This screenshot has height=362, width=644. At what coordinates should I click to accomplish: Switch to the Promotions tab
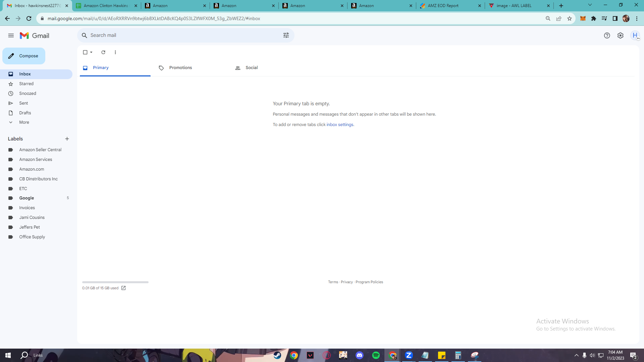tap(192, 68)
